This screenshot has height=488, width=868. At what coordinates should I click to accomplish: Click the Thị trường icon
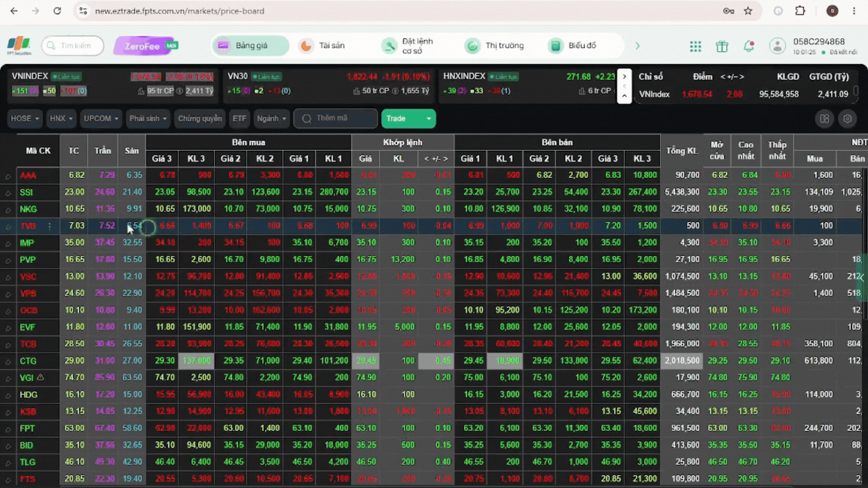(x=473, y=46)
